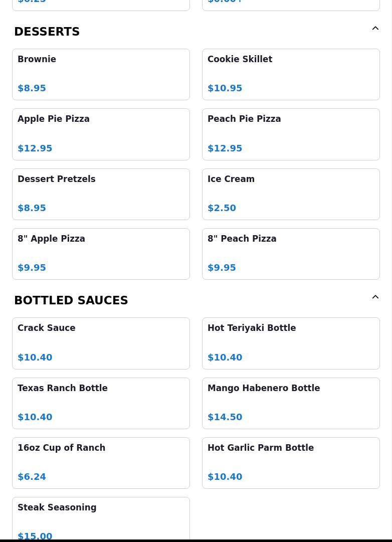Collapse the Desserts section chevron

pyautogui.click(x=375, y=29)
